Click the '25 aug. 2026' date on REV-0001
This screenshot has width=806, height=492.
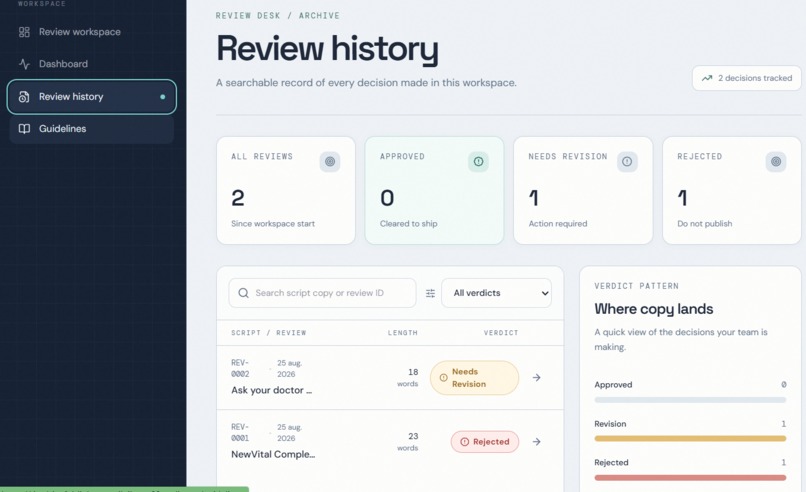coord(290,433)
